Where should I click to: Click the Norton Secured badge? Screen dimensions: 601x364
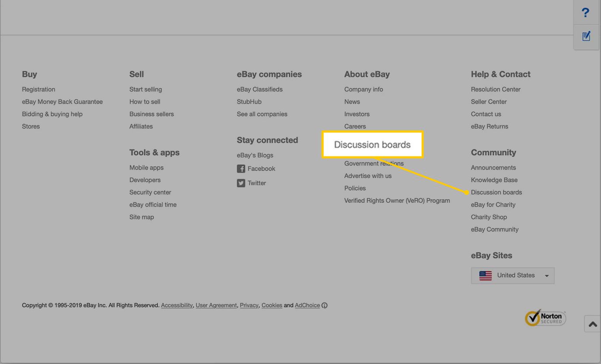coord(545,318)
